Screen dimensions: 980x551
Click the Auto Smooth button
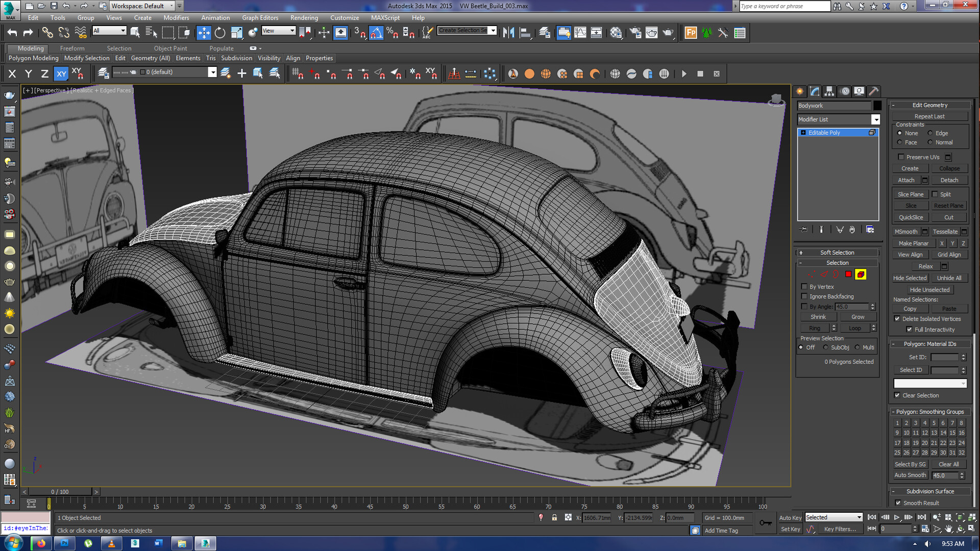click(x=910, y=475)
